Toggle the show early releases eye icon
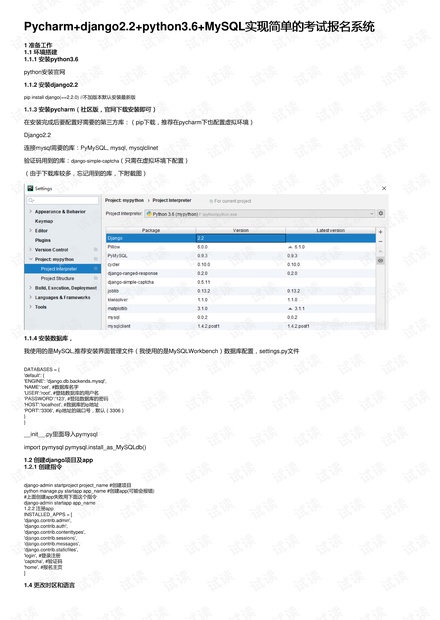This screenshot has width=440, height=620. tap(380, 261)
